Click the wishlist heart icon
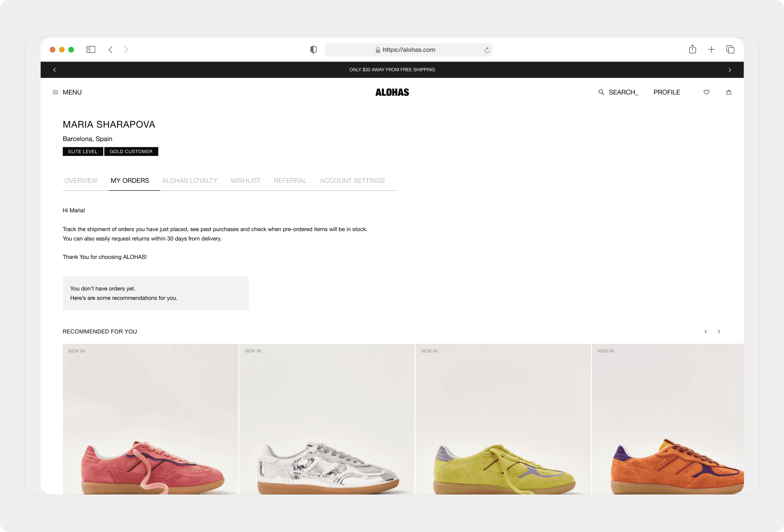 coord(706,92)
